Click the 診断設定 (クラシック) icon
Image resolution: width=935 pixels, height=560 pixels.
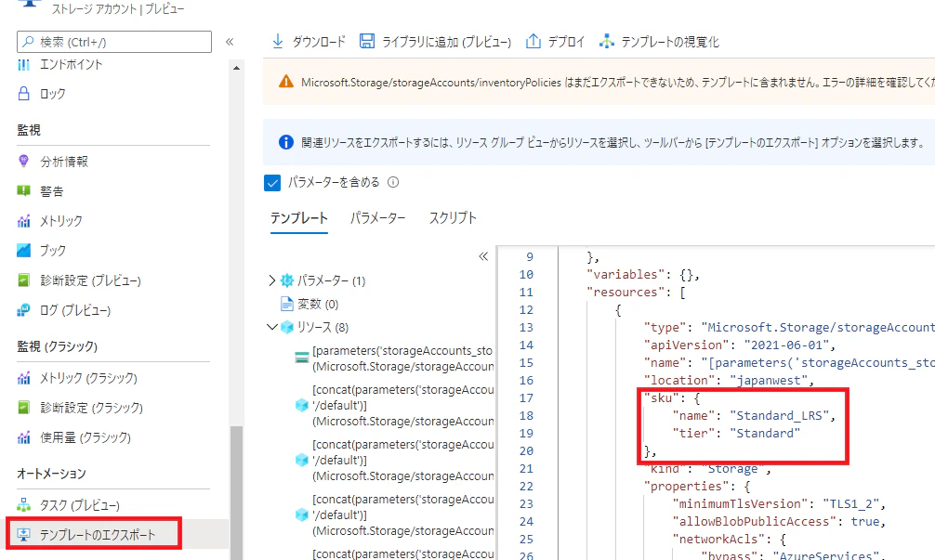pyautogui.click(x=23, y=408)
